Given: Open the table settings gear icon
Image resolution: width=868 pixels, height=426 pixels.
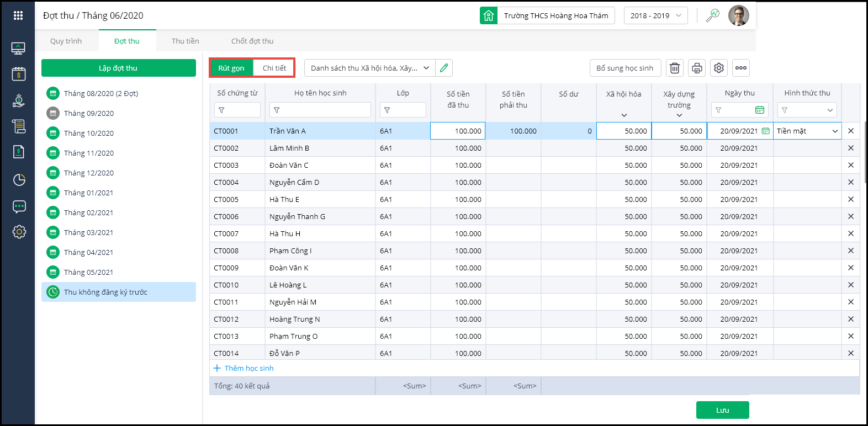Looking at the screenshot, I should pos(718,68).
